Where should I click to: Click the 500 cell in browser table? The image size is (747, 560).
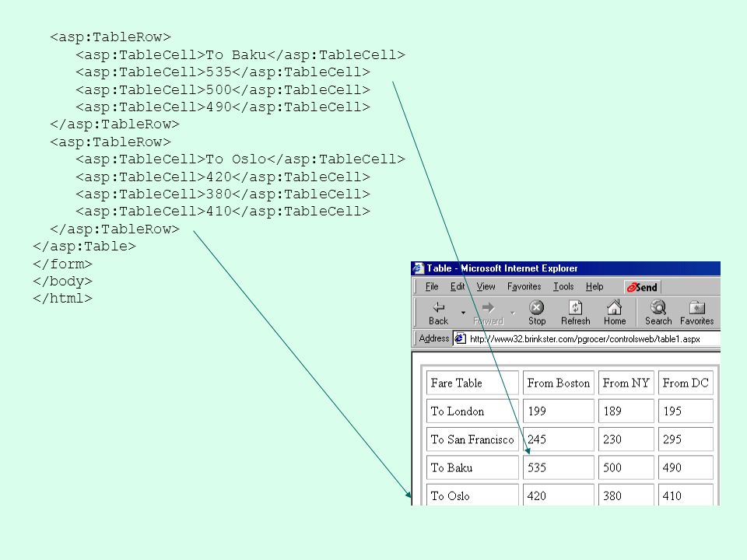(626, 467)
